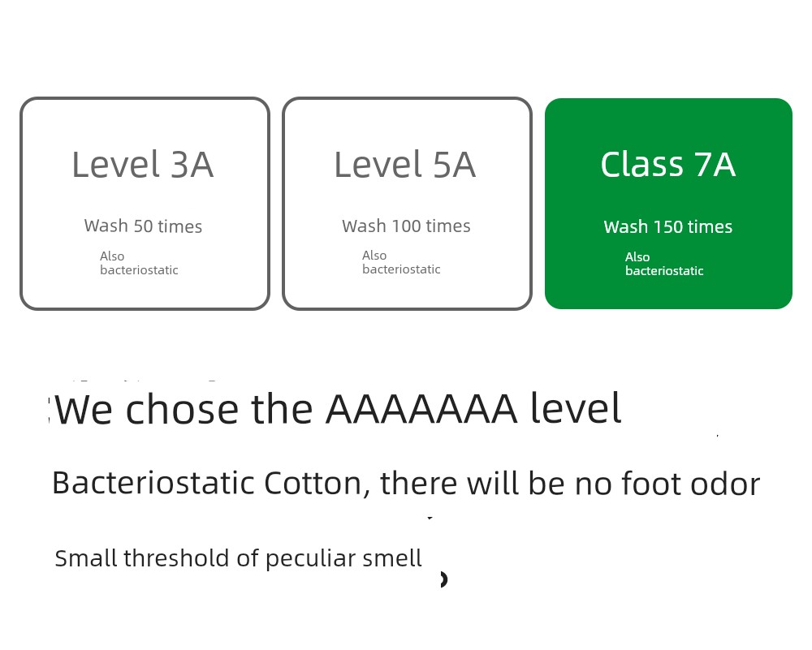The image size is (812, 650).
Task: Click the word 'Cotton' in the second line
Action: pos(313,484)
